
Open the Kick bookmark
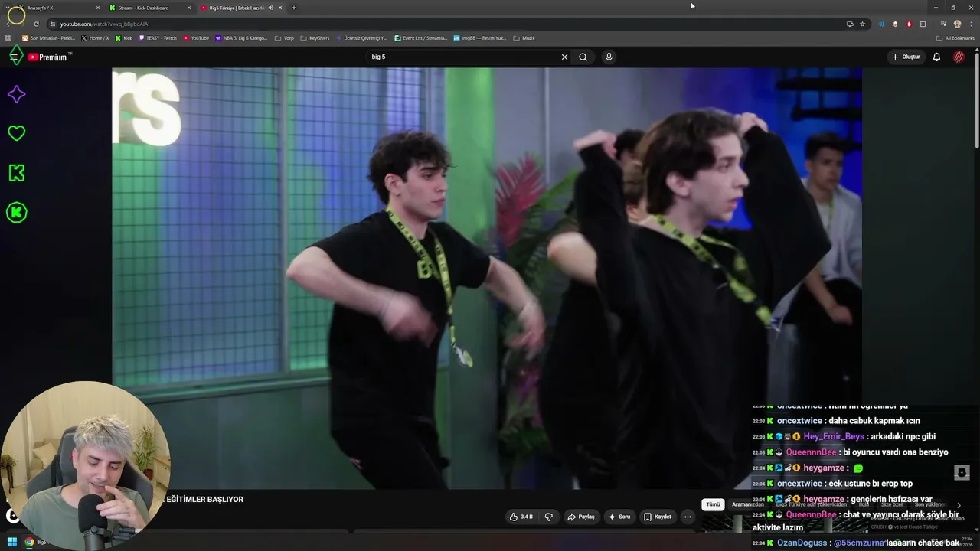tap(123, 38)
